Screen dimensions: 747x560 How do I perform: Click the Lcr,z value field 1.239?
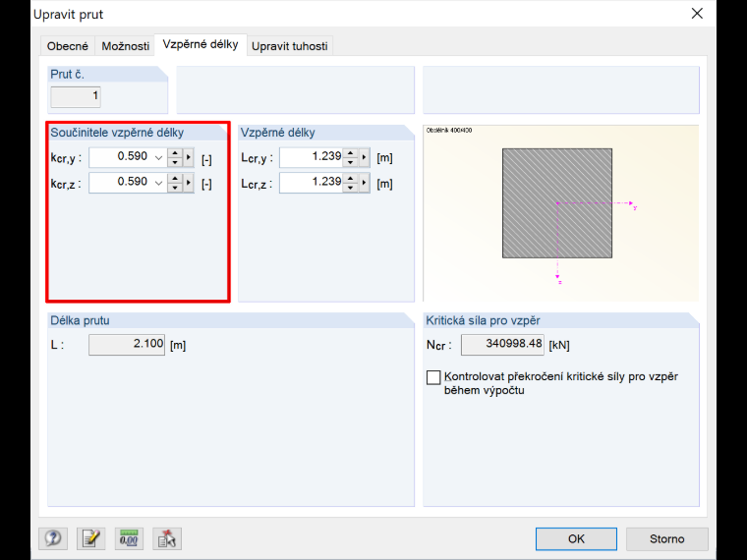click(x=312, y=183)
